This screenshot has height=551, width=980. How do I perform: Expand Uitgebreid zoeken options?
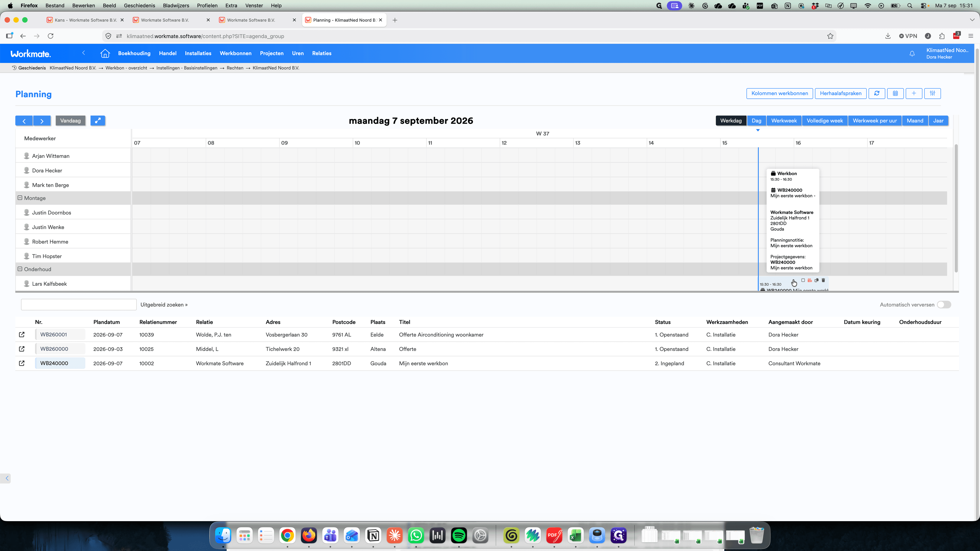(164, 305)
